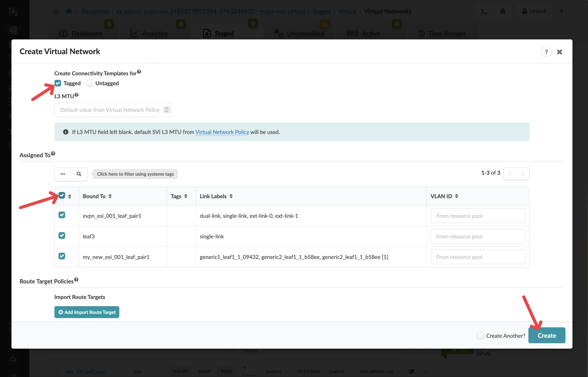Viewport: 588px width, 377px height.
Task: Uncheck the leaf3 row checkbox
Action: pyautogui.click(x=62, y=235)
